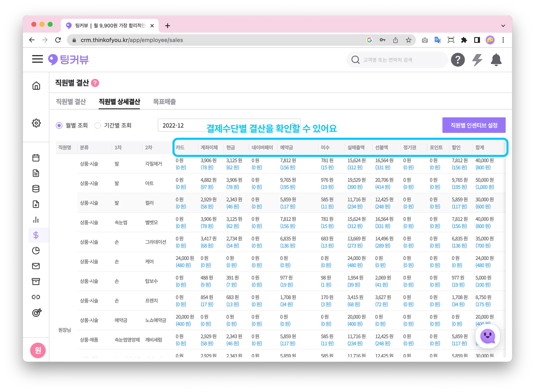535x392 pixels.
Task: Switch to the 직원별 결산 tab
Action: pyautogui.click(x=71, y=102)
